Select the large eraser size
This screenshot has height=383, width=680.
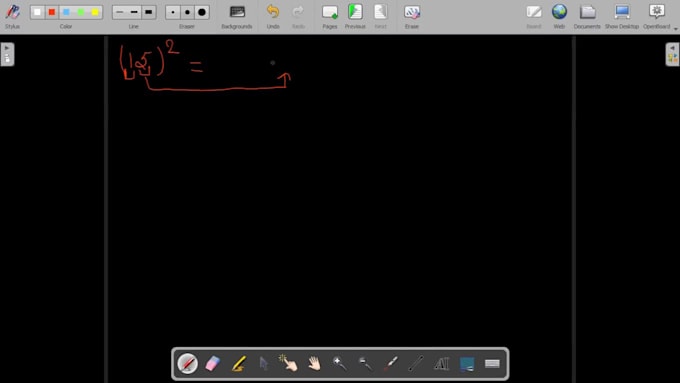[x=202, y=12]
